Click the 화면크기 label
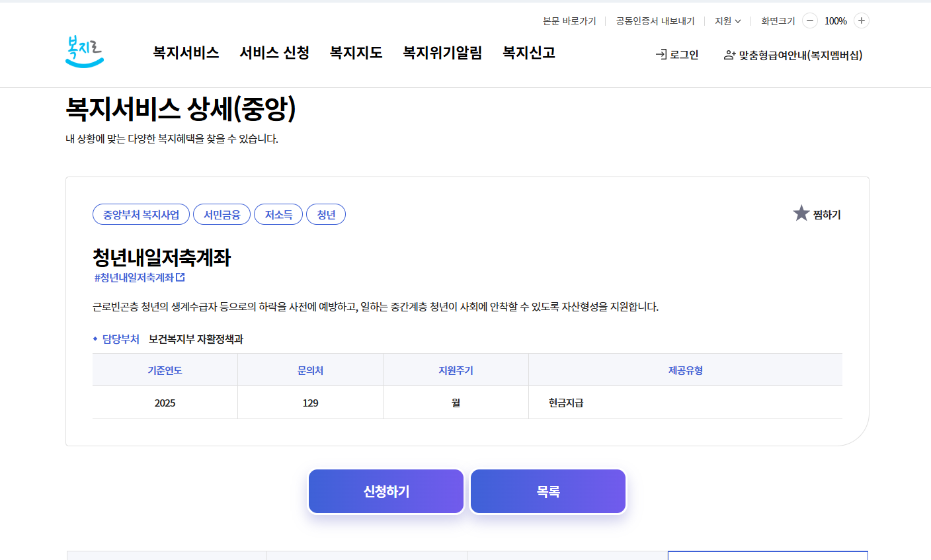 [x=778, y=21]
